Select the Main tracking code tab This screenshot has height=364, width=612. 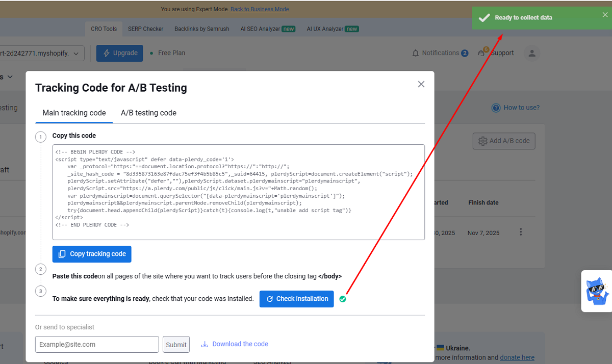[74, 113]
